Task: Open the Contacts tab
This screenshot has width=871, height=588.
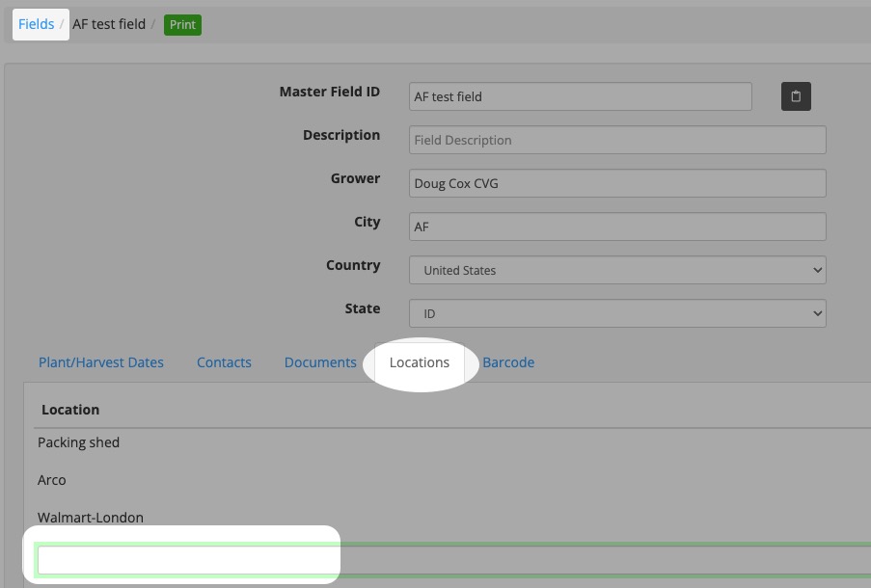Action: point(224,362)
